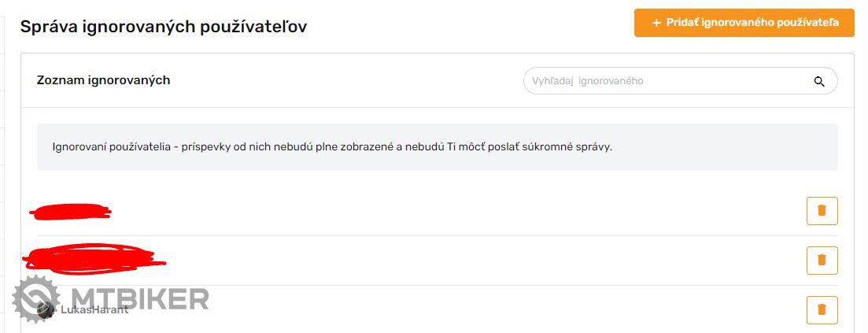Screen dimensions: 868x333
Task: Delete the first ignored user via trash icon
Action: [822, 211]
